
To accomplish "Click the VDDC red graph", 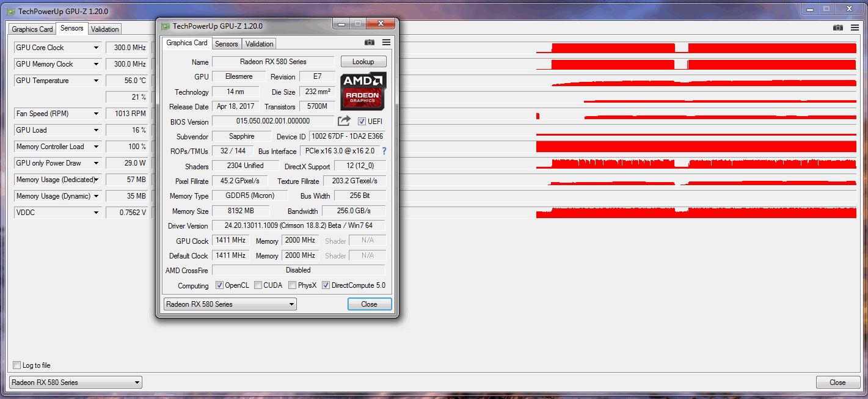I will coord(696,213).
